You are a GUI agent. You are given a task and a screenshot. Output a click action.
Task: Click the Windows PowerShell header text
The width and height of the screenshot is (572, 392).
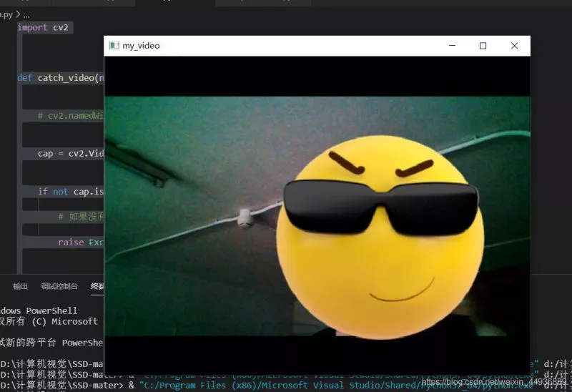coord(39,310)
